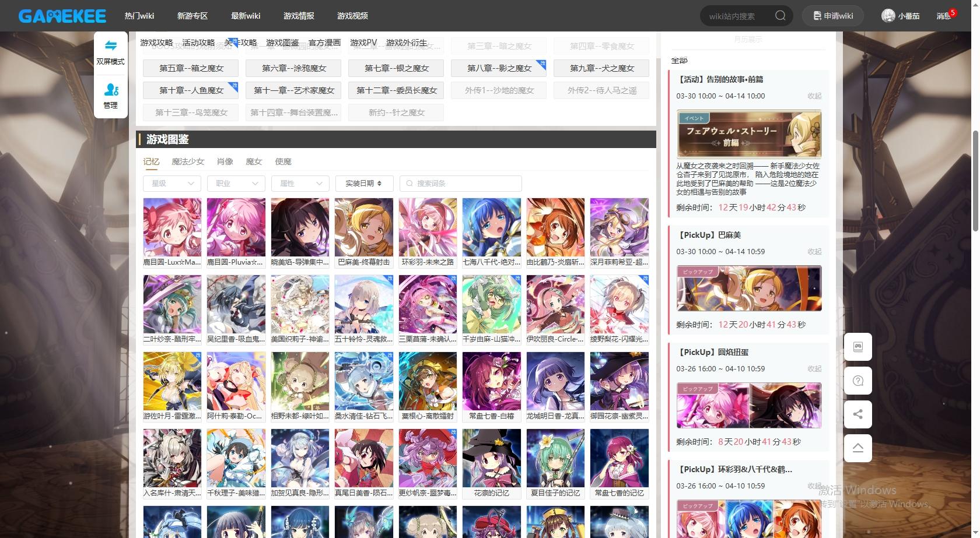Select the 使魔 tab
Screen dimensions: 980x538
pos(283,161)
